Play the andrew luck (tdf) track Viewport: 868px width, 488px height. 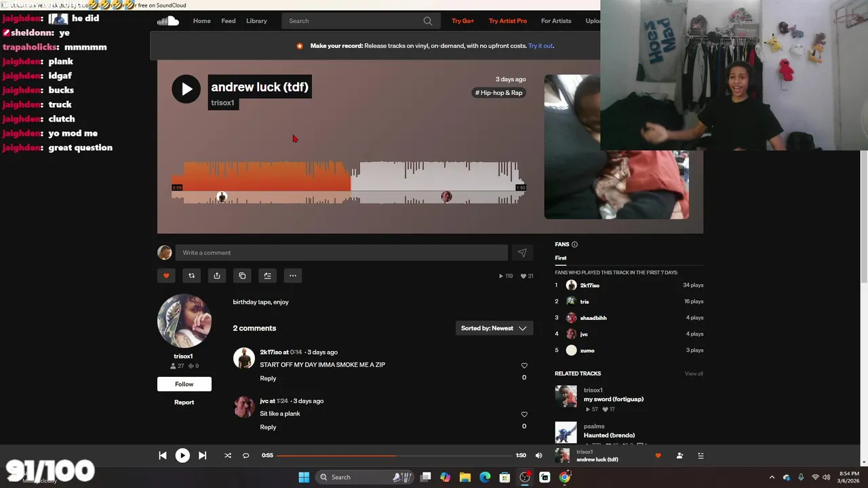pyautogui.click(x=186, y=89)
